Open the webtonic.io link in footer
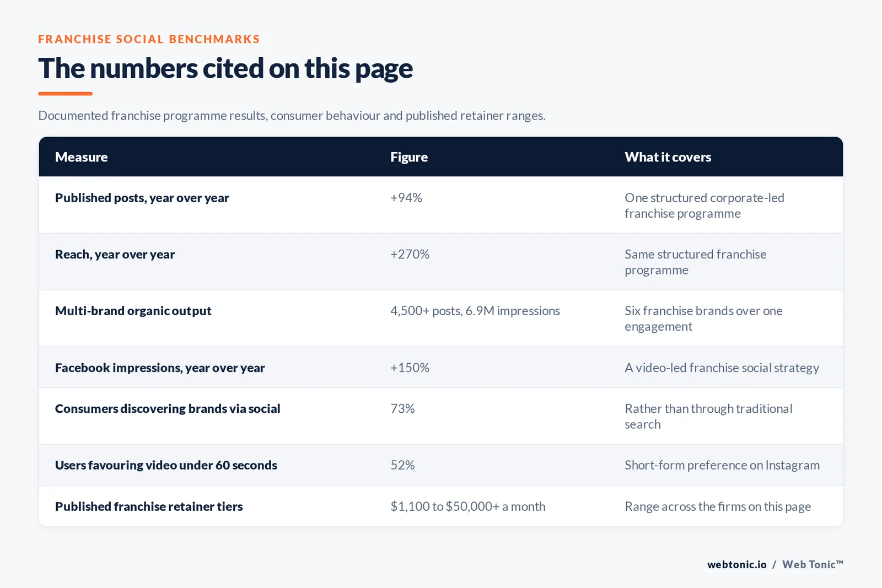882x588 pixels. click(x=736, y=564)
